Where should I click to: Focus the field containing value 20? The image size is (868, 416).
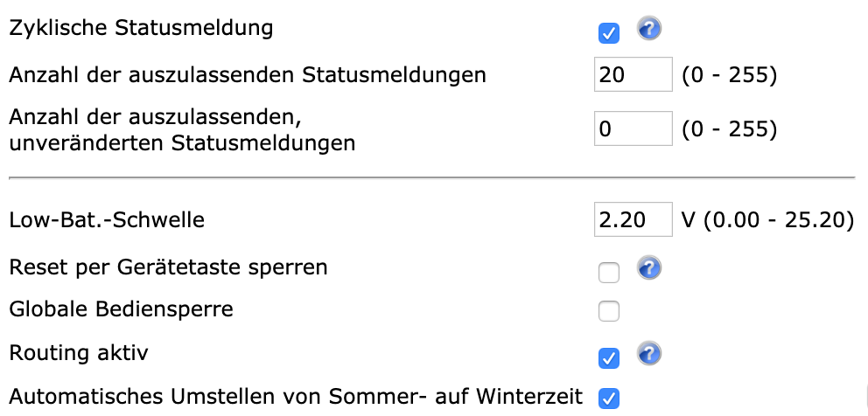633,75
